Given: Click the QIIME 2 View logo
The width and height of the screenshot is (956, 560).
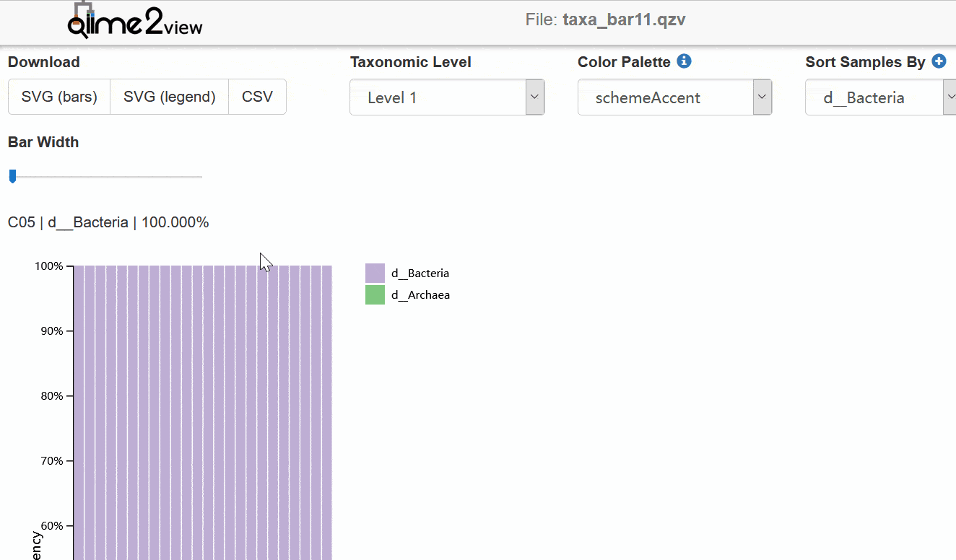Looking at the screenshot, I should tap(135, 22).
